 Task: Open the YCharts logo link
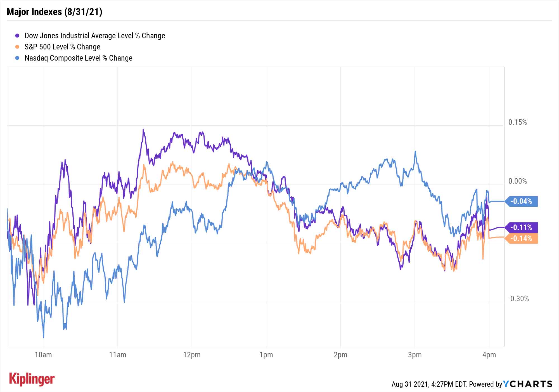tap(528, 384)
